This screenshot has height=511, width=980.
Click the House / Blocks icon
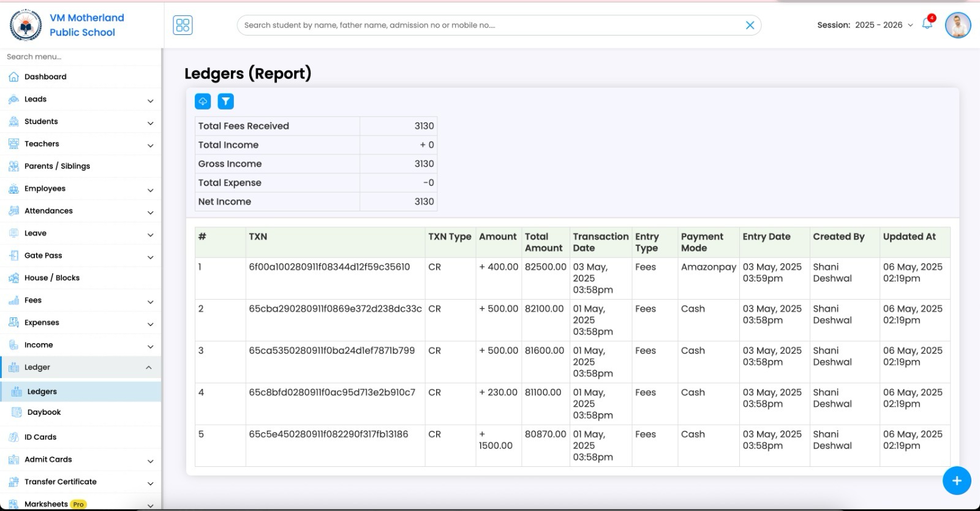[x=13, y=278]
